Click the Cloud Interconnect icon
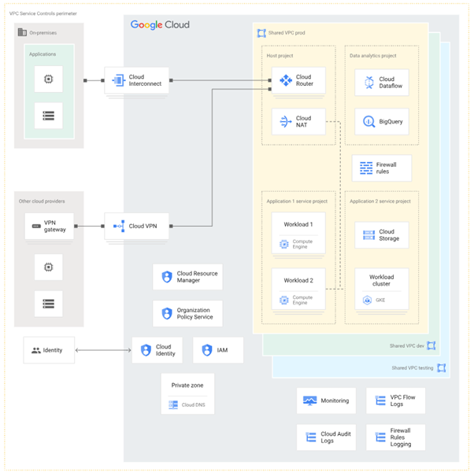This screenshot has width=474, height=476. pyautogui.click(x=118, y=80)
